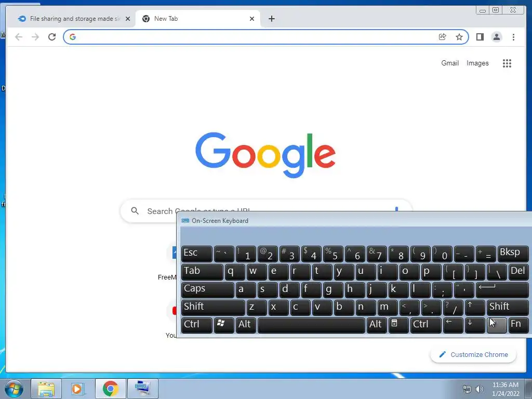Toggle left Alt key on On-Screen Keyboard
Screen dimensions: 532x399
246,325
